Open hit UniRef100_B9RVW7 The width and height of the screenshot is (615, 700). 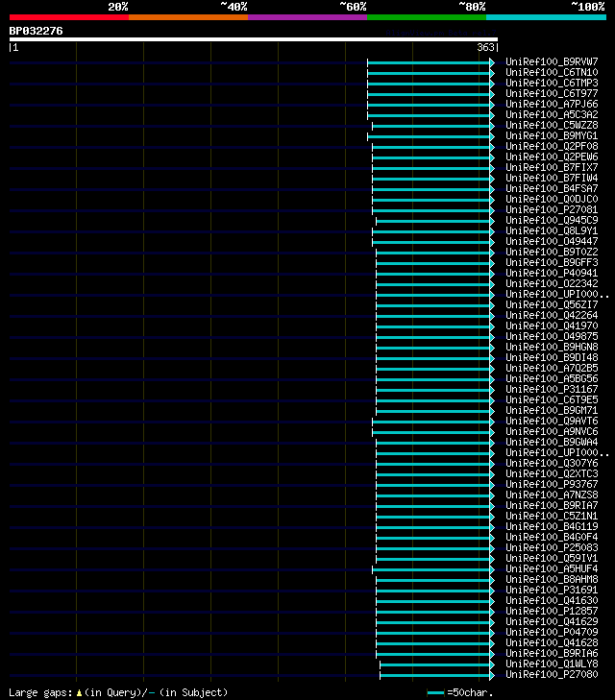click(x=552, y=61)
